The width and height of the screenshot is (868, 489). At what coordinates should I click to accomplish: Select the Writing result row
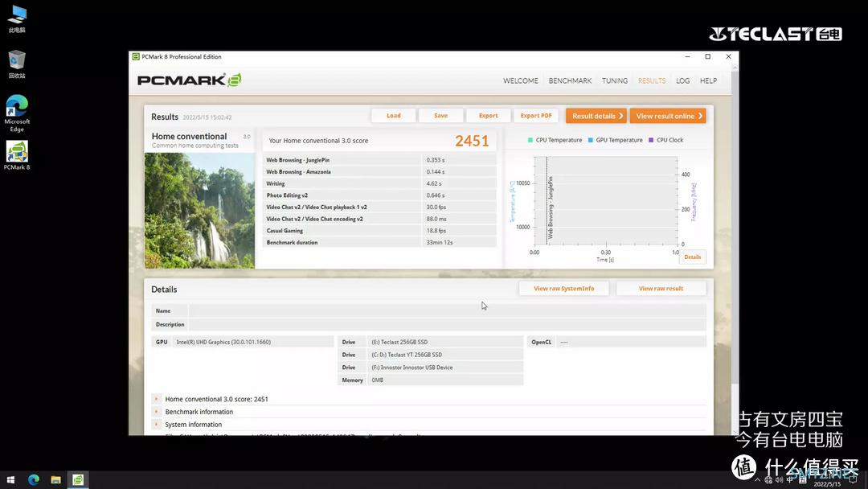point(379,183)
